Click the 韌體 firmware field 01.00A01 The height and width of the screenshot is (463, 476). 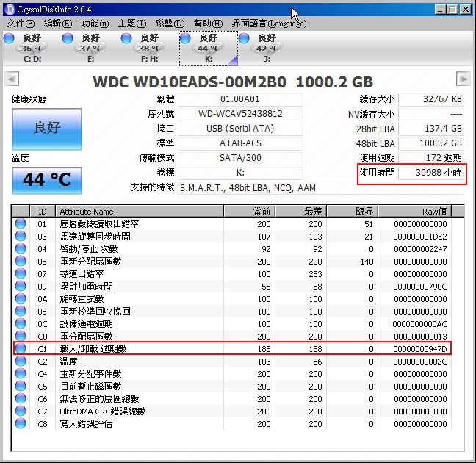[x=239, y=99]
